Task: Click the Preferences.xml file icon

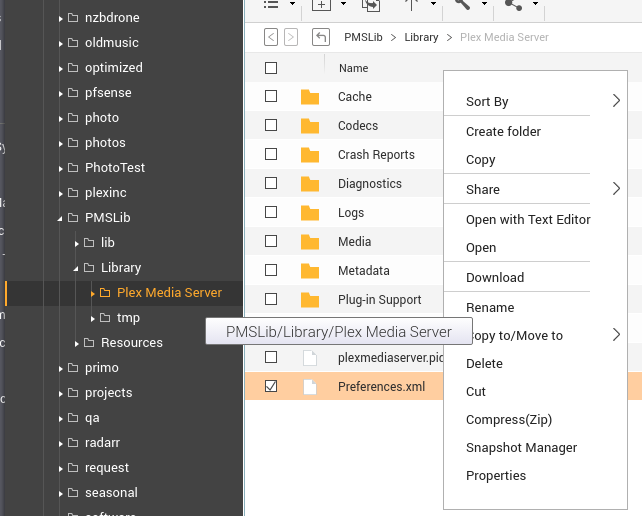Action: 310,387
